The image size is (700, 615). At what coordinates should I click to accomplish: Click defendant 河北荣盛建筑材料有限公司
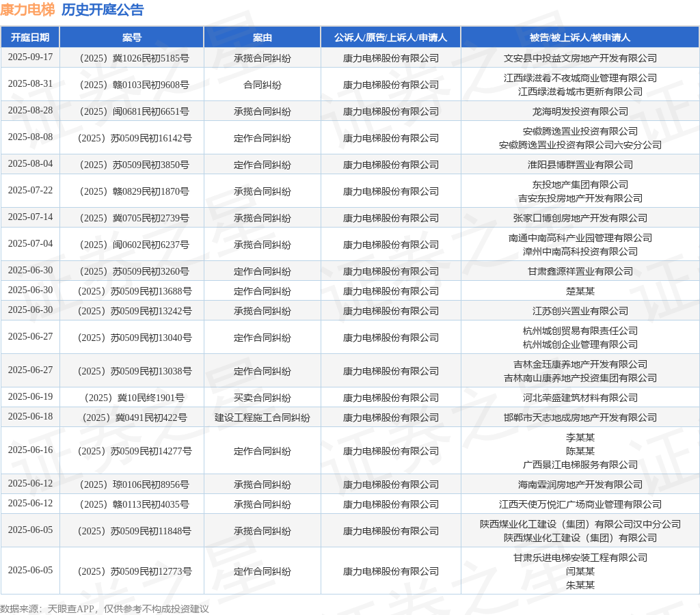click(x=580, y=398)
